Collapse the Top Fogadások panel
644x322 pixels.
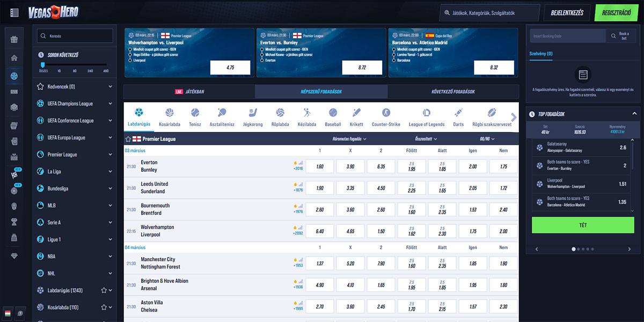tap(633, 114)
